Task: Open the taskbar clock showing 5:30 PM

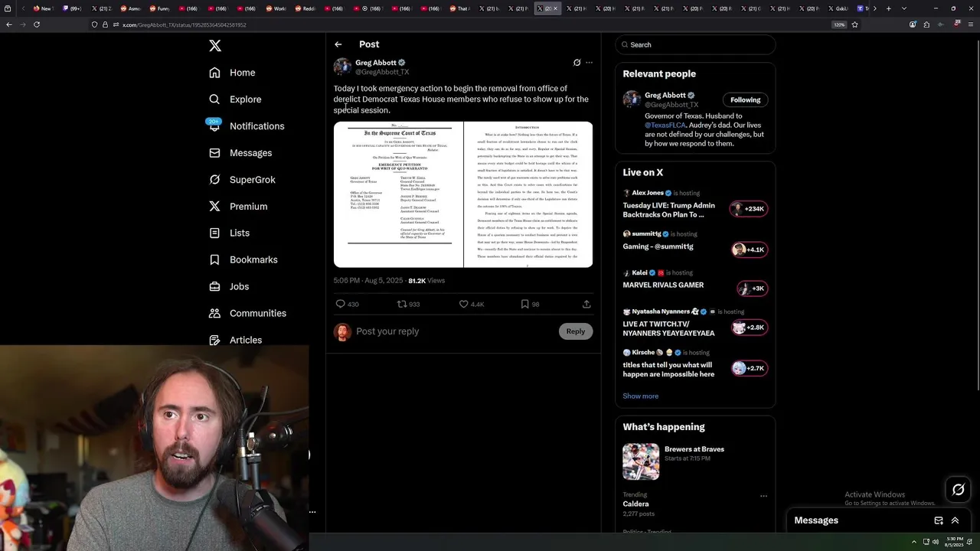Action: (955, 541)
